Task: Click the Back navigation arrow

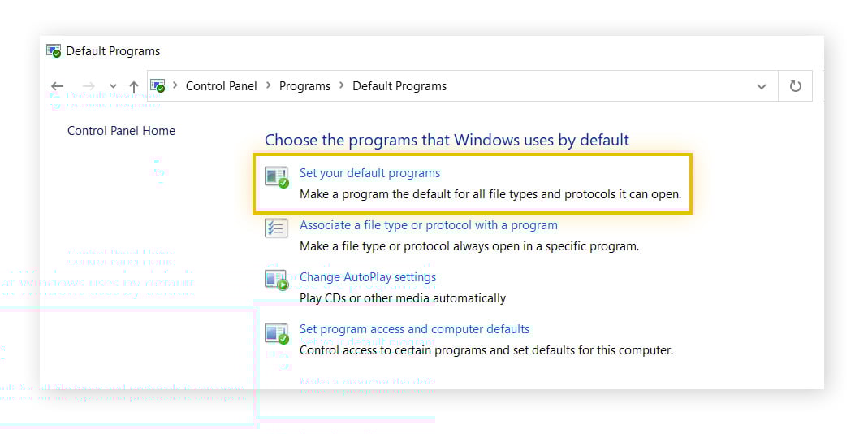Action: click(x=57, y=86)
